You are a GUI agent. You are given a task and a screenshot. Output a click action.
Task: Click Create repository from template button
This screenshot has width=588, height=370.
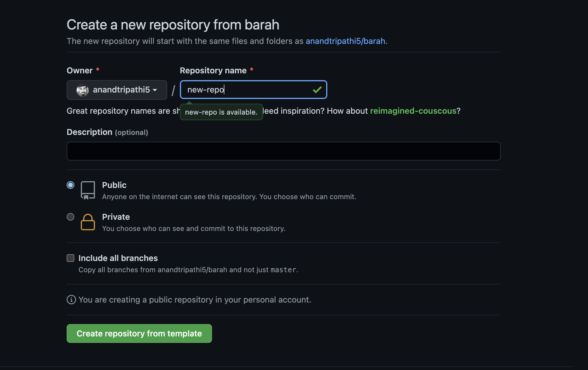139,333
